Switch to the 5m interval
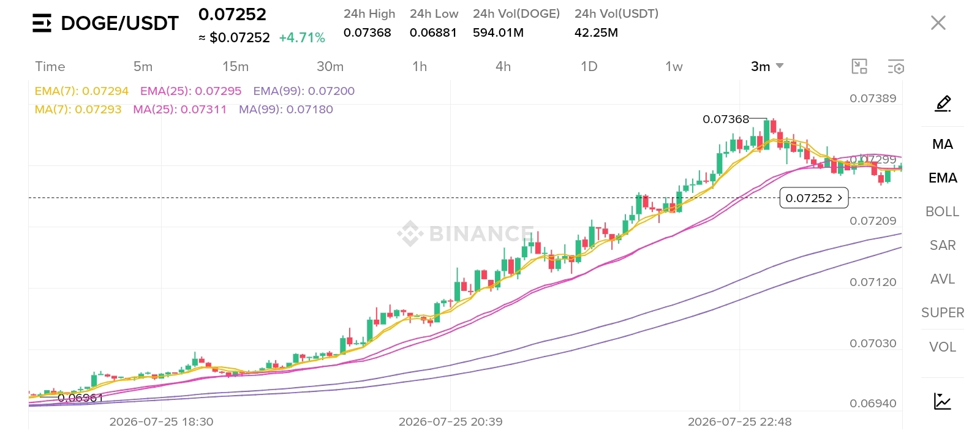The image size is (980, 441). [x=143, y=66]
